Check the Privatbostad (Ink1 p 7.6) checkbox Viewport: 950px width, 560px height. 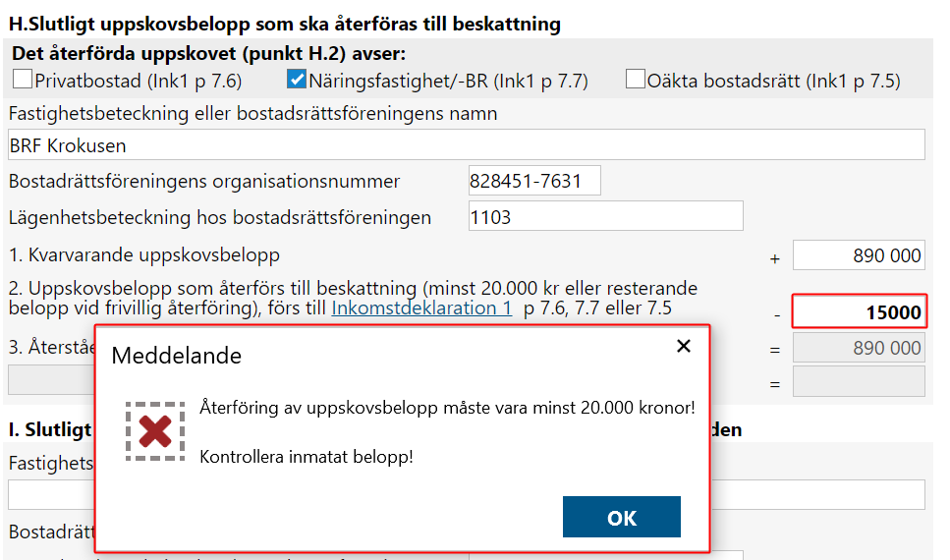click(23, 80)
